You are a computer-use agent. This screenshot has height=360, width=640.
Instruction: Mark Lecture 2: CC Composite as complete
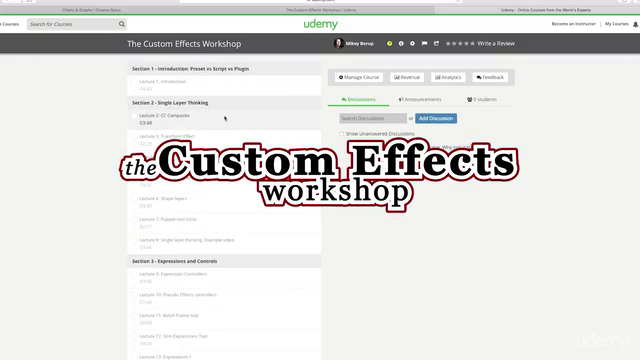134,116
